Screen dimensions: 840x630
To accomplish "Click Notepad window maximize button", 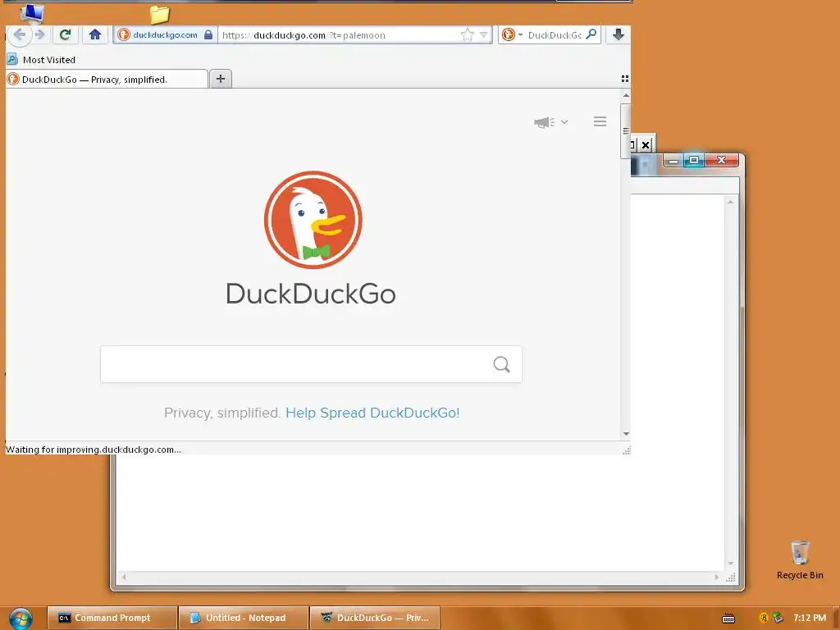I will tap(694, 160).
